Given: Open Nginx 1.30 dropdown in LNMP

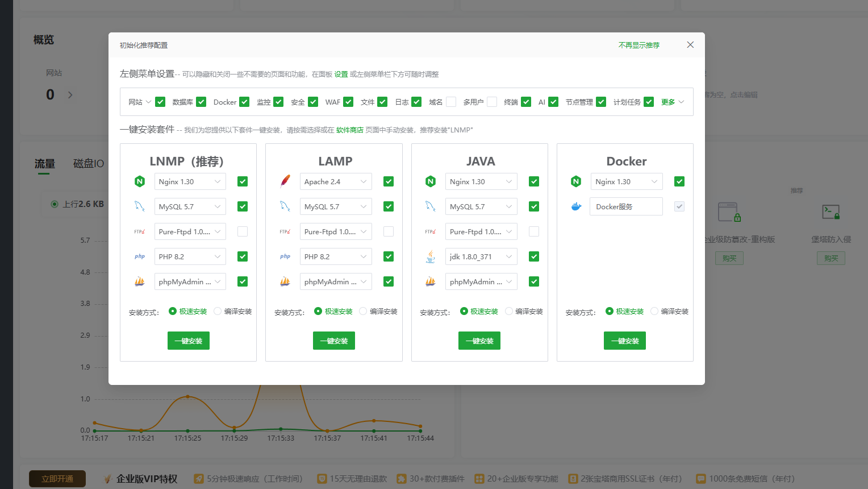Looking at the screenshot, I should pos(190,181).
